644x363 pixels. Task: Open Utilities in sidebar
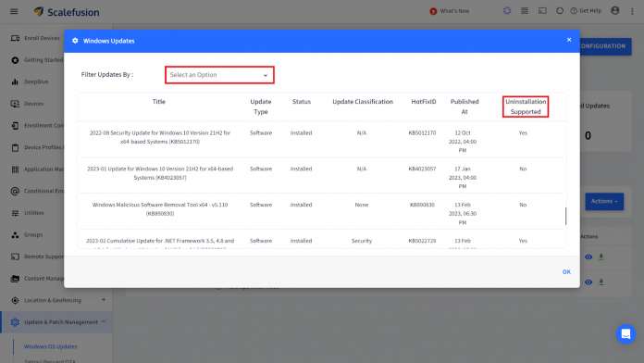33,213
